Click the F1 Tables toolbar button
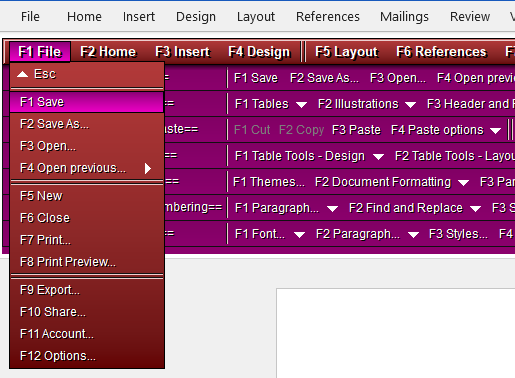Screen dimensions: 515x378 coord(261,104)
